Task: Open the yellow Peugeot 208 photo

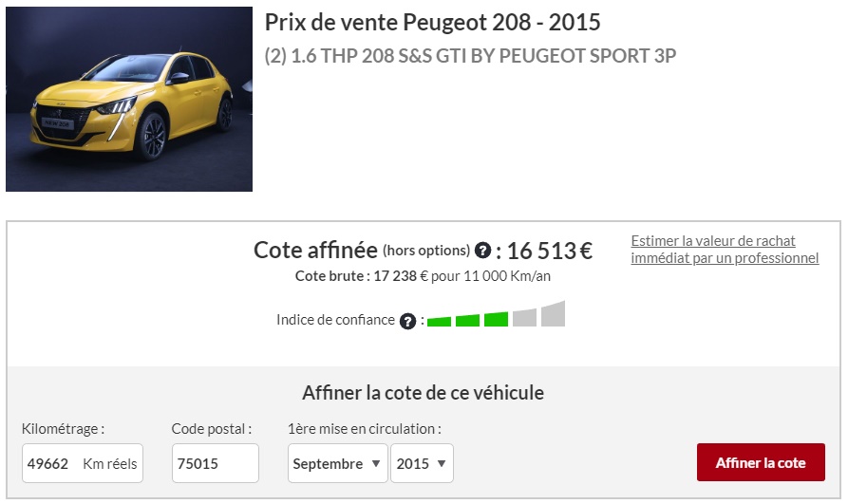Action: 129,99
